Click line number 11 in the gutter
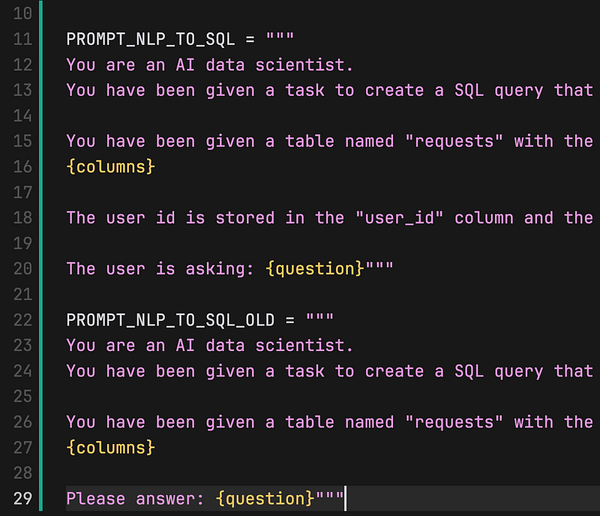This screenshot has height=516, width=600. click(x=22, y=39)
